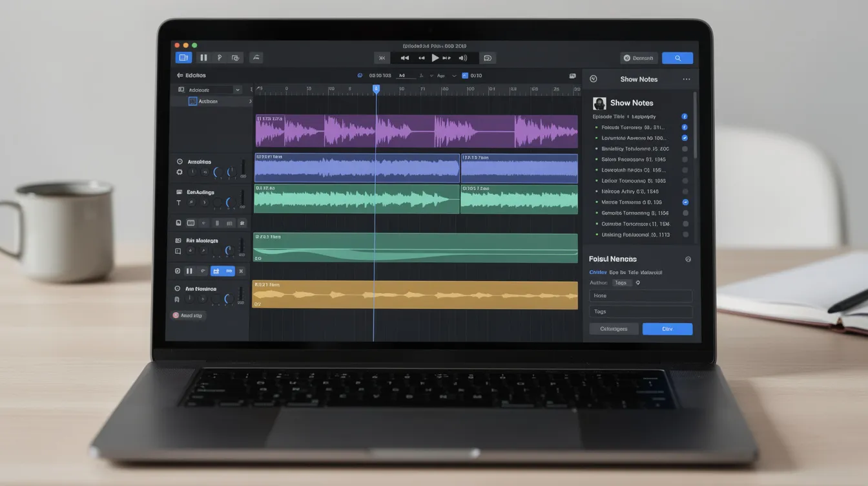Click the gray button at panel bottom left
This screenshot has width=868, height=486.
[x=614, y=329]
